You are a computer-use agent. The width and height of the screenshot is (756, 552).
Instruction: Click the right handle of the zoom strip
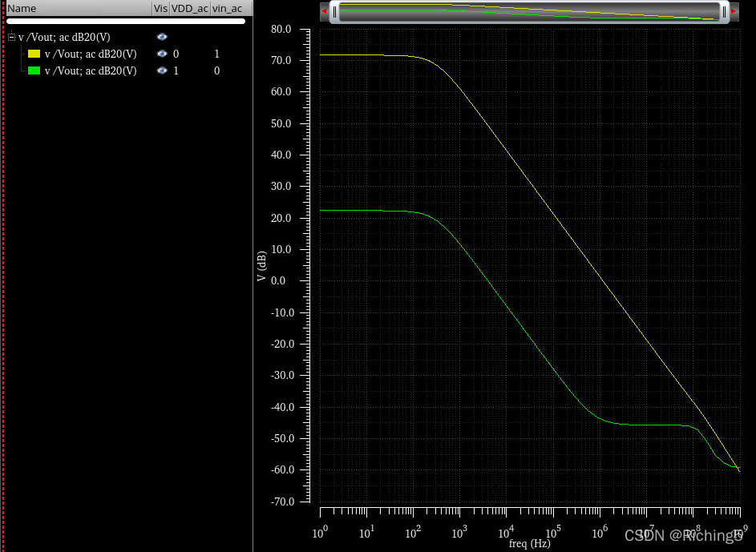coord(724,12)
